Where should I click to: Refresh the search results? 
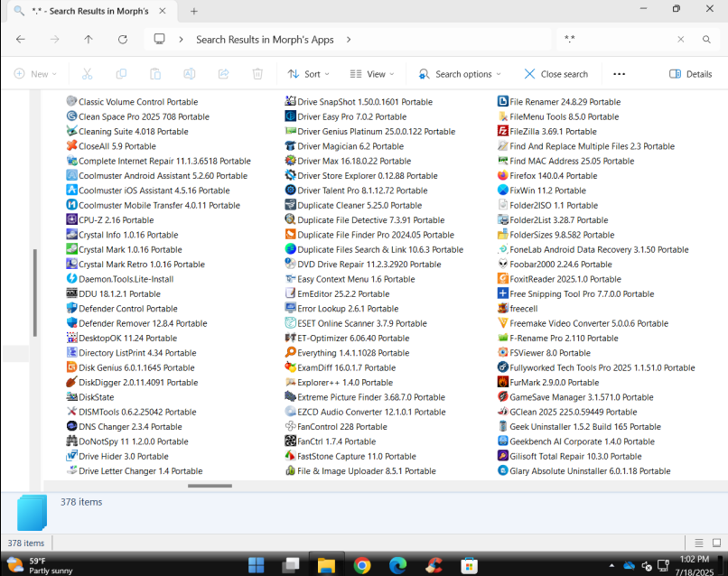pyautogui.click(x=123, y=40)
